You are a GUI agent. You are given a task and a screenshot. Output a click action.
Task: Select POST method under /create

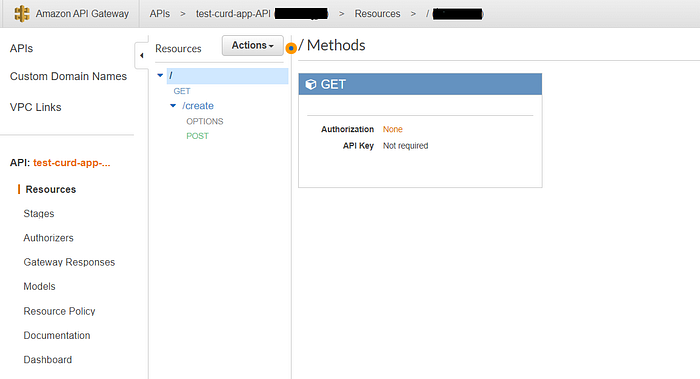point(197,136)
